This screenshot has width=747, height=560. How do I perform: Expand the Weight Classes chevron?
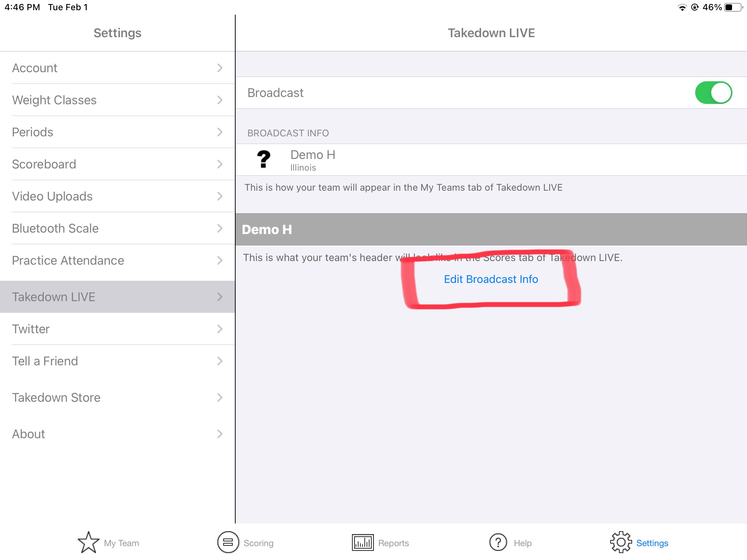(x=220, y=100)
